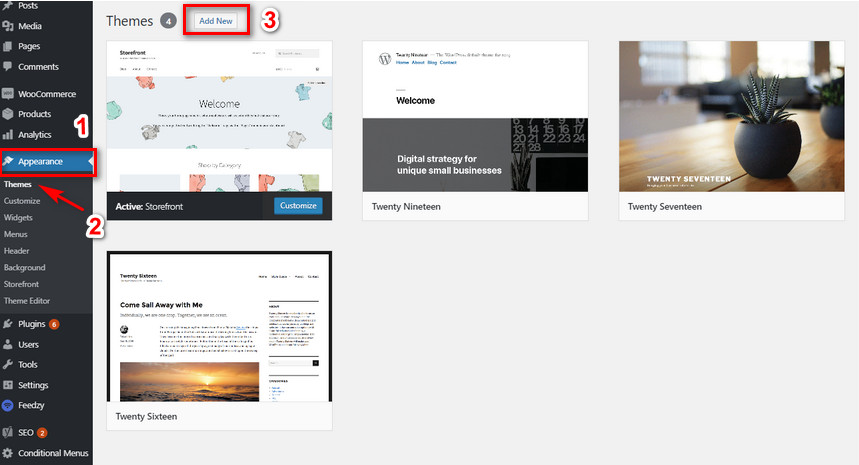This screenshot has height=465, width=859.
Task: Click the Pages icon in sidebar
Action: (8, 46)
